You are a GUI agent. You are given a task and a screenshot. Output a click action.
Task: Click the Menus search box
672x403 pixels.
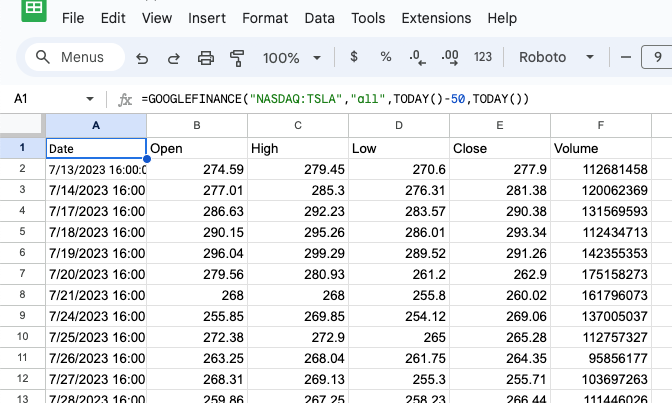[x=75, y=57]
